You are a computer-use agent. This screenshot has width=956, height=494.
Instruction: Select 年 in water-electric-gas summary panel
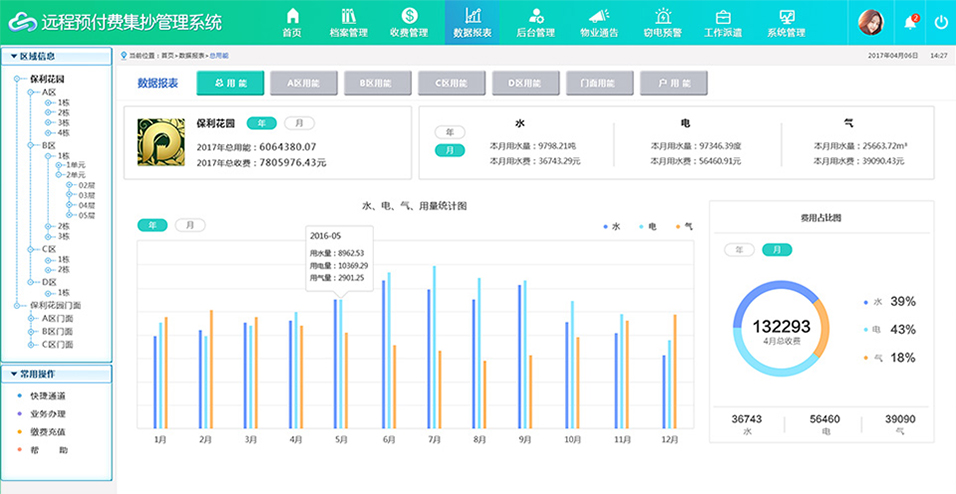pyautogui.click(x=450, y=132)
